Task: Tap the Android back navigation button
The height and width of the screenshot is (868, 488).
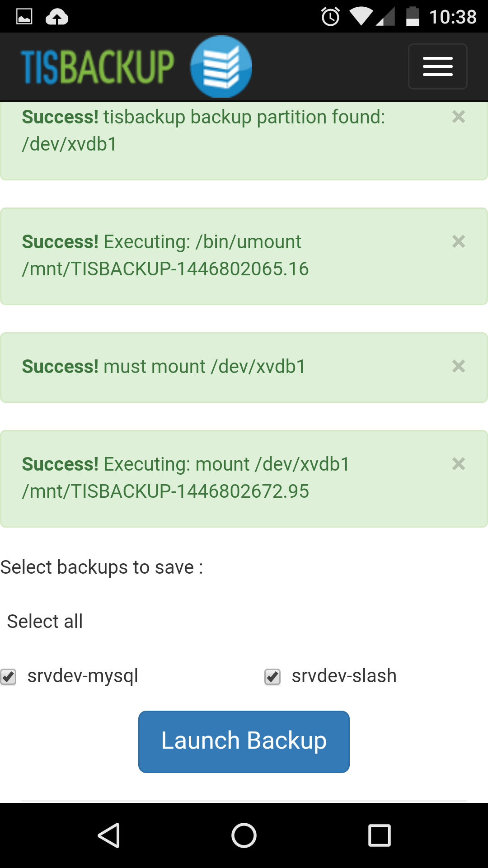Action: 109,835
